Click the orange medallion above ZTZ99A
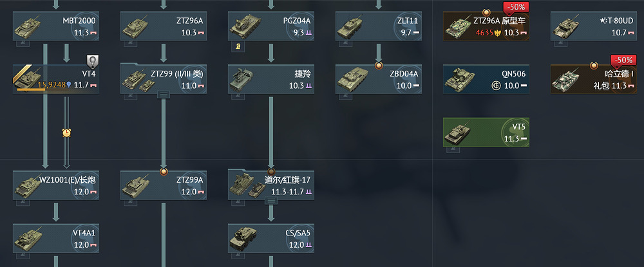This screenshot has width=644, height=267. pyautogui.click(x=164, y=171)
